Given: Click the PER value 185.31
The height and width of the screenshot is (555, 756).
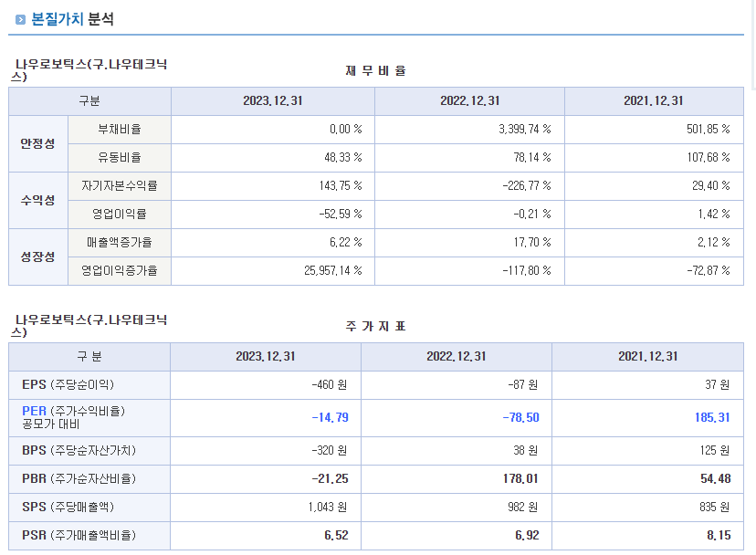Looking at the screenshot, I should [712, 417].
